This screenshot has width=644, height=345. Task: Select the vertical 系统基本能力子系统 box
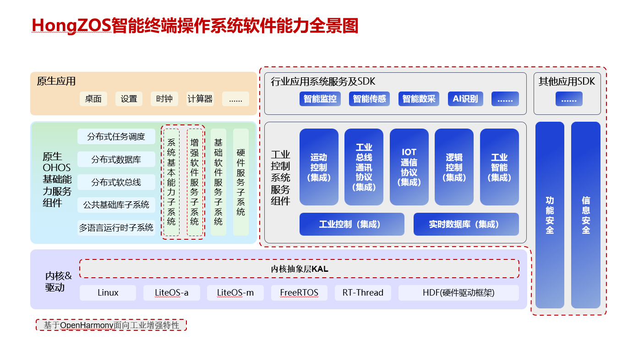point(171,182)
